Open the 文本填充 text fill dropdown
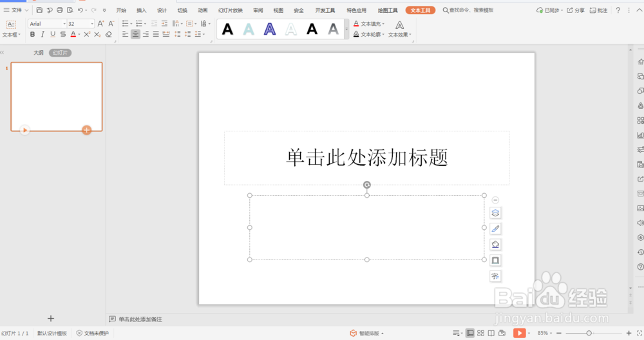644x340 pixels. (369, 24)
